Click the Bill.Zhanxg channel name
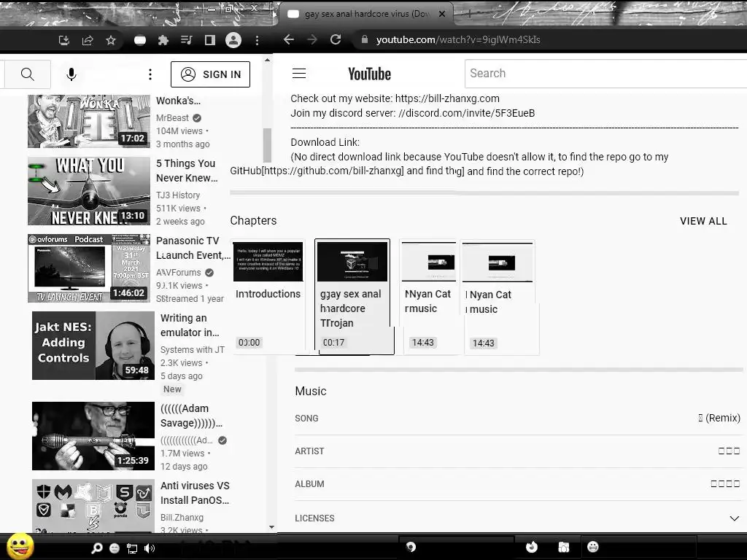Image resolution: width=747 pixels, height=560 pixels. pyautogui.click(x=182, y=517)
